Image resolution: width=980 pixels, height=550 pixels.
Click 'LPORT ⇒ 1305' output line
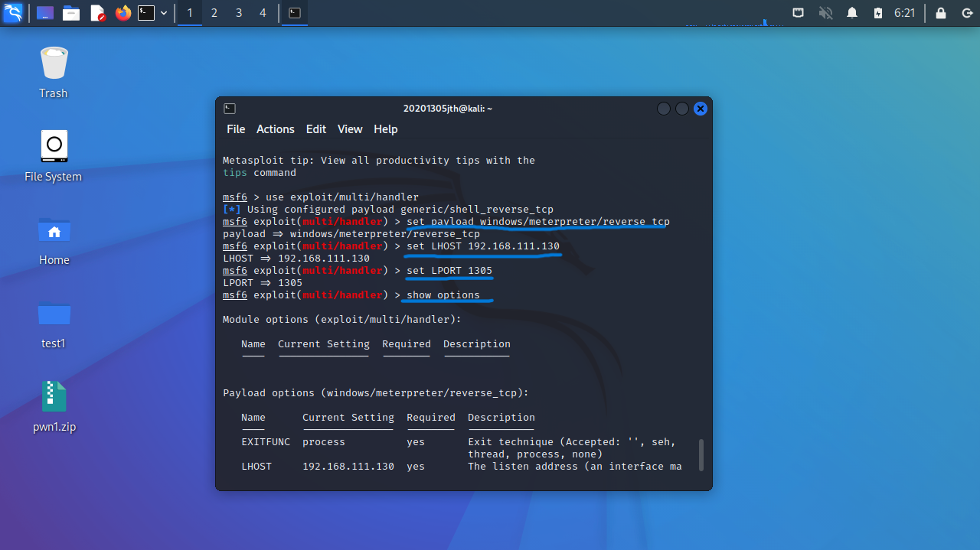point(263,283)
